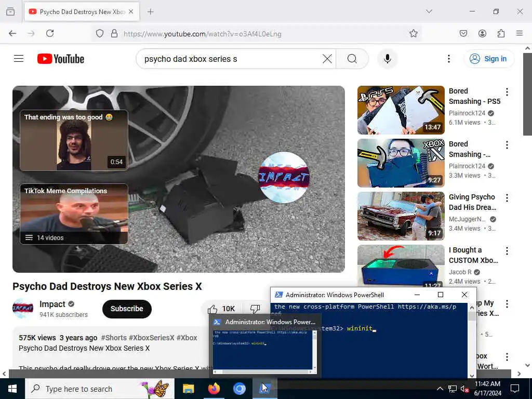Open the notification center
Image resolution: width=532 pixels, height=399 pixels.
[515, 389]
